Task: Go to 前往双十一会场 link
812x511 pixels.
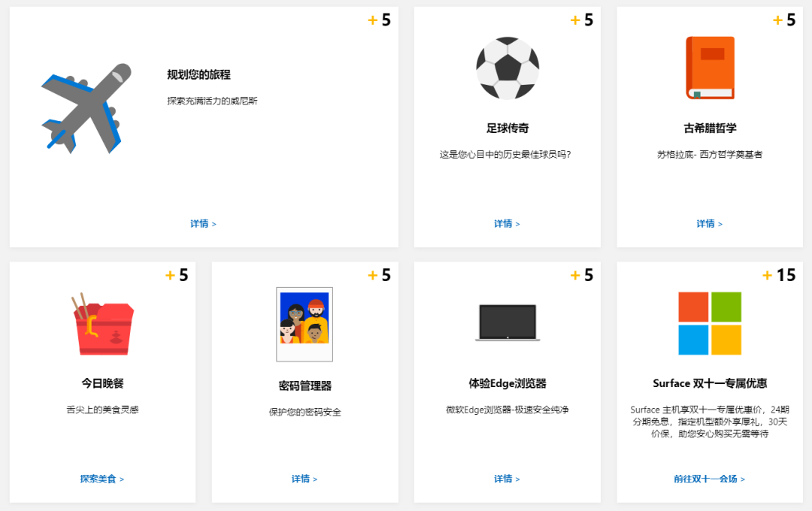Action: 710,479
